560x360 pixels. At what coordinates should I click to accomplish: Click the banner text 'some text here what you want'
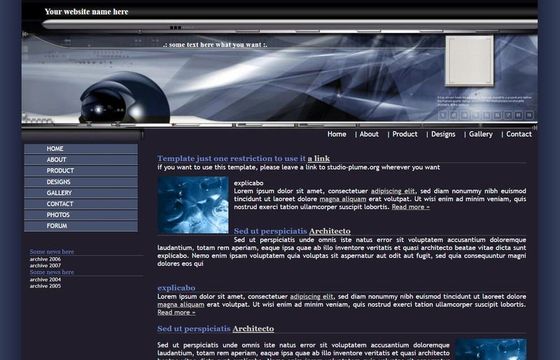click(215, 45)
